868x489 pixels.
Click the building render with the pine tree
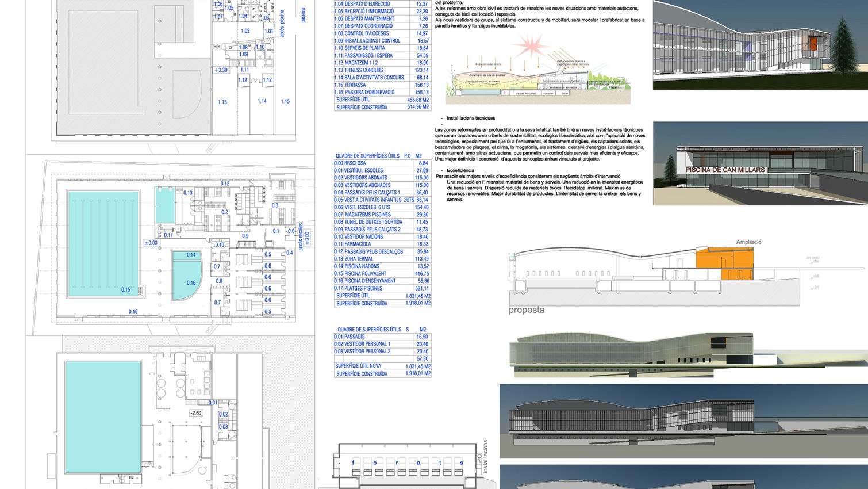tap(760, 45)
